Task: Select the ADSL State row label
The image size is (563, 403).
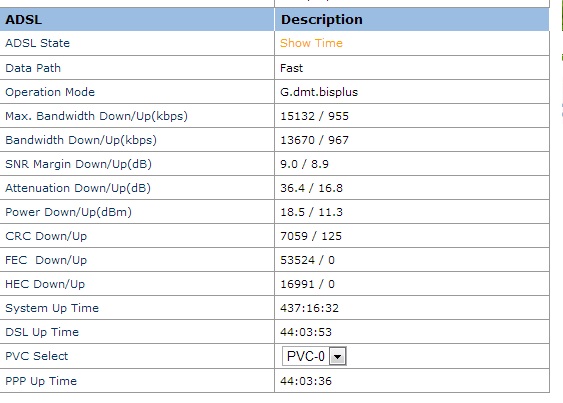Action: point(37,43)
